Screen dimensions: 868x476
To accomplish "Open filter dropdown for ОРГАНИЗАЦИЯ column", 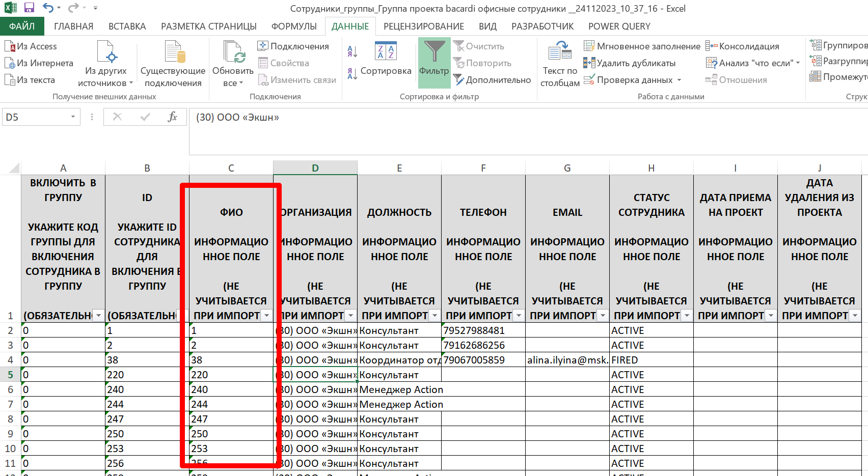I will point(350,316).
